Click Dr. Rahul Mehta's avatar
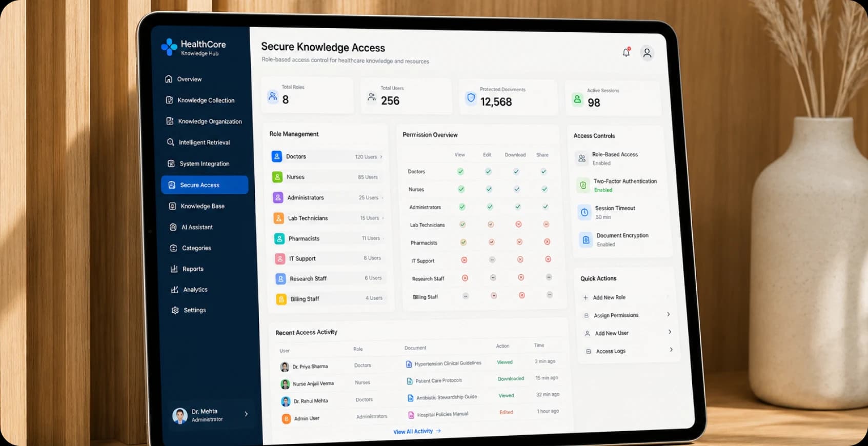 286,401
